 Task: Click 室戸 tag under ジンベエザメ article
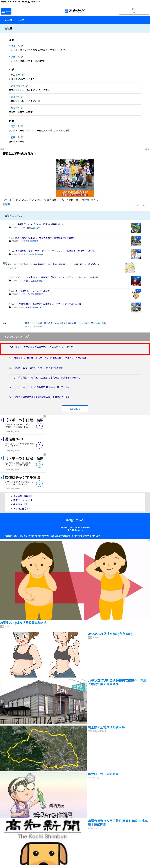(38, 228)
